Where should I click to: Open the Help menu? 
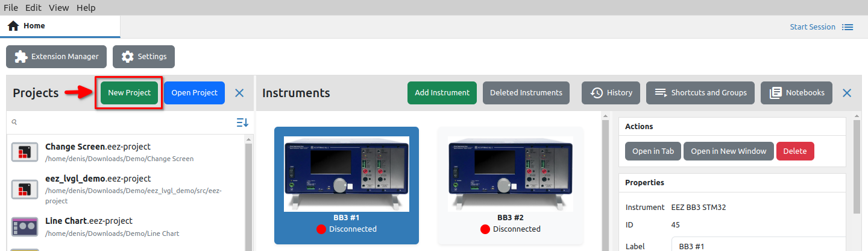[86, 8]
